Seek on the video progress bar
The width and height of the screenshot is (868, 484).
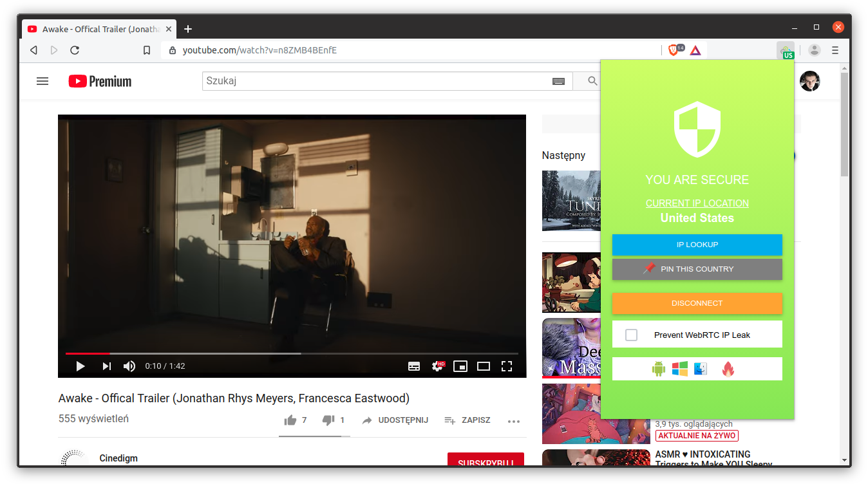(x=292, y=353)
